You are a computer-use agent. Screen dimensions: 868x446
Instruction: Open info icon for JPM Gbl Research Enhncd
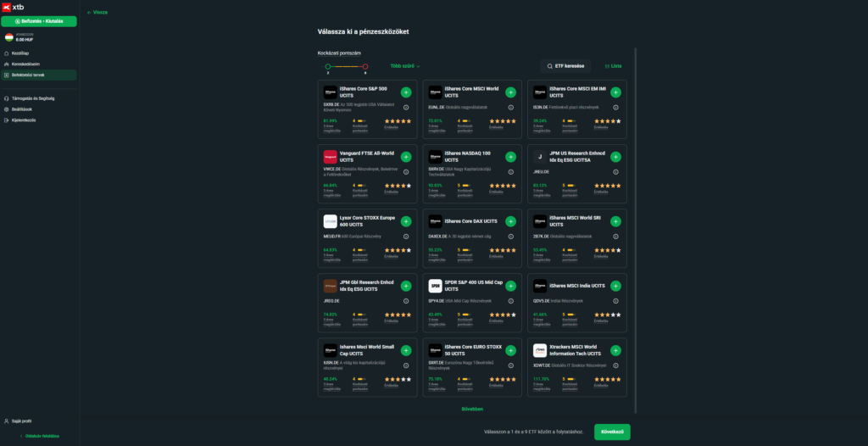pyautogui.click(x=406, y=301)
